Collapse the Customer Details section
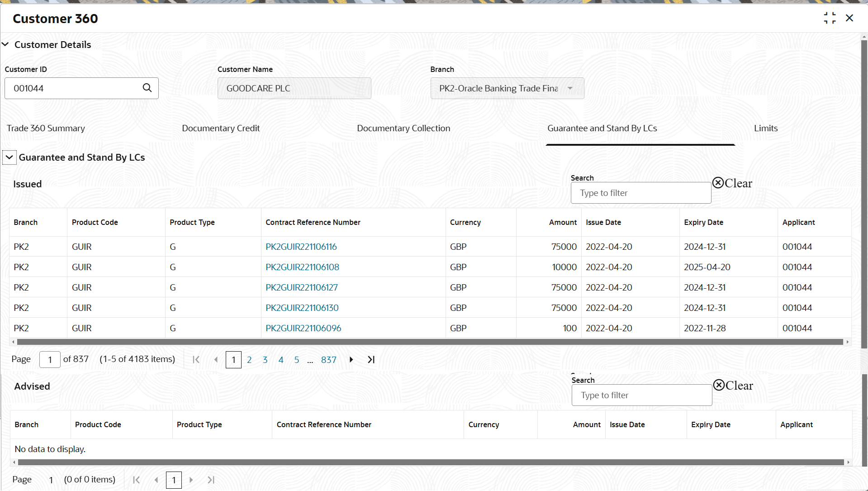 click(5, 44)
